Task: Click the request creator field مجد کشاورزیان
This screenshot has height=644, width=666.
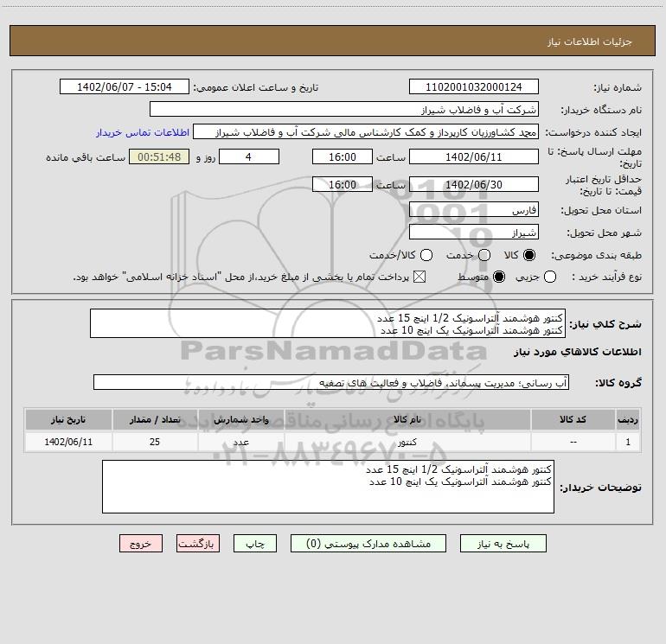Action: pyautogui.click(x=366, y=131)
